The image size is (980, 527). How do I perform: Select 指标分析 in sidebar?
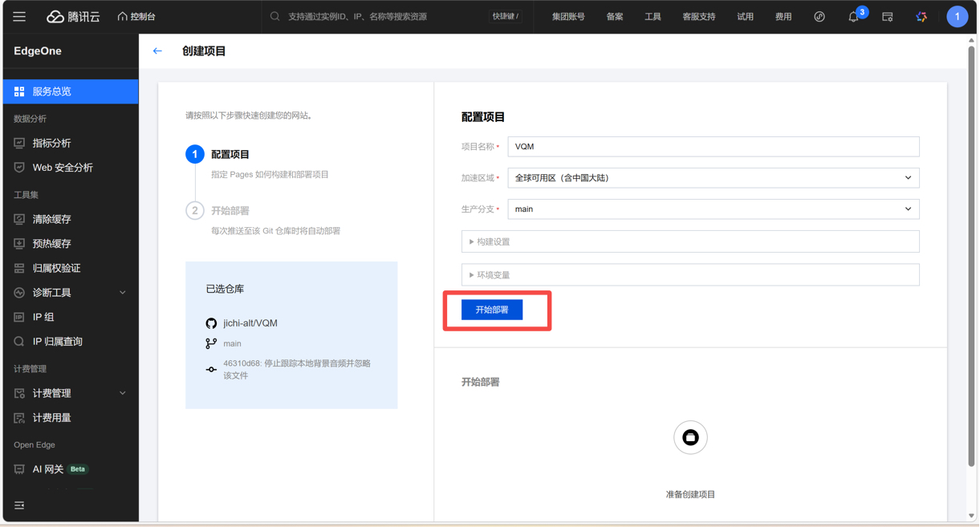[x=51, y=143]
